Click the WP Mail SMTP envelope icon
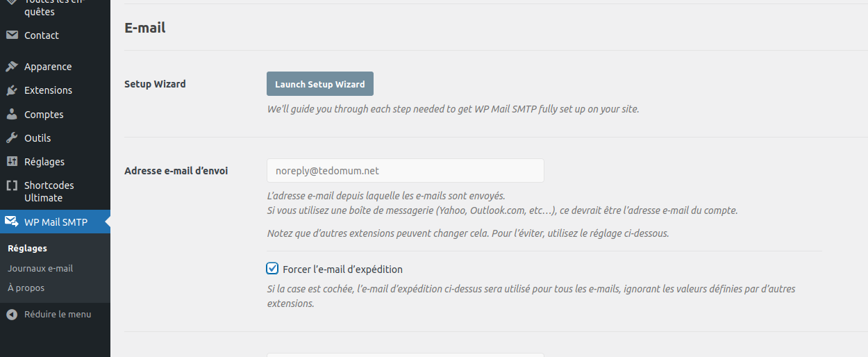 click(12, 222)
